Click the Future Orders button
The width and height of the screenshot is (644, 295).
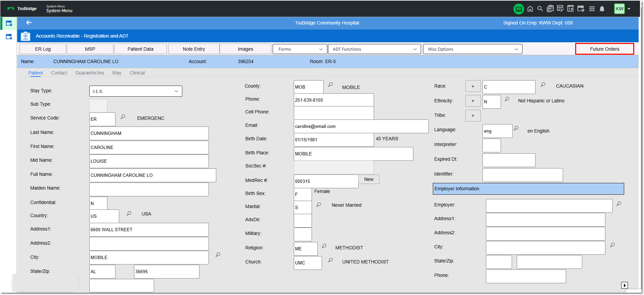[x=605, y=49]
